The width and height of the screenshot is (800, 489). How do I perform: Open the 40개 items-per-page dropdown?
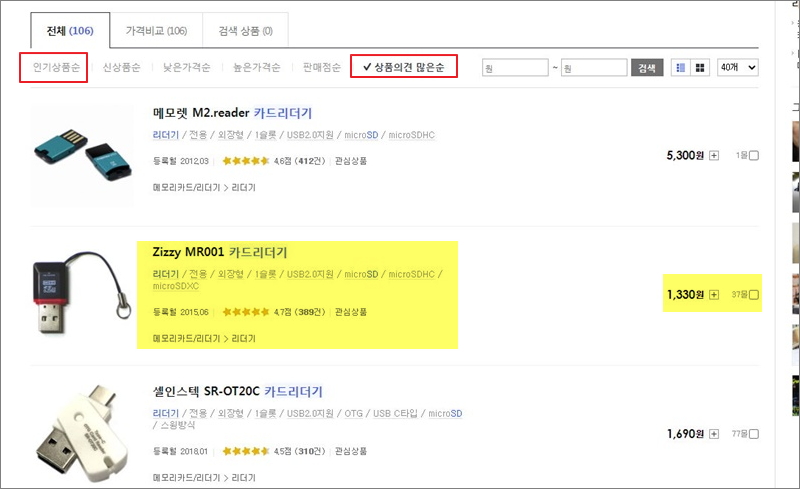coord(738,67)
